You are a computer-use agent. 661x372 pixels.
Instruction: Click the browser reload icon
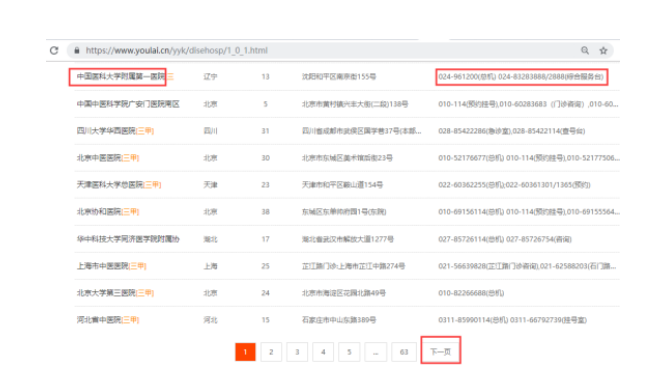(54, 51)
